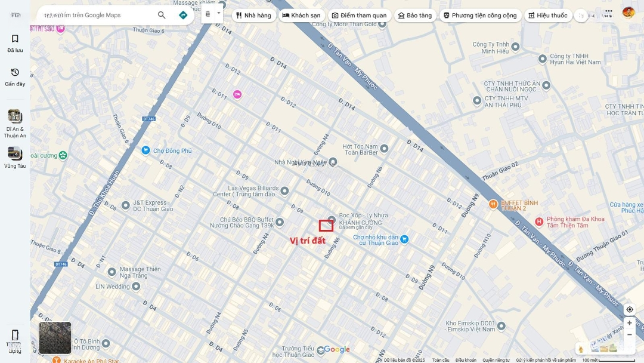
Task: Center map on my location
Action: click(x=629, y=309)
